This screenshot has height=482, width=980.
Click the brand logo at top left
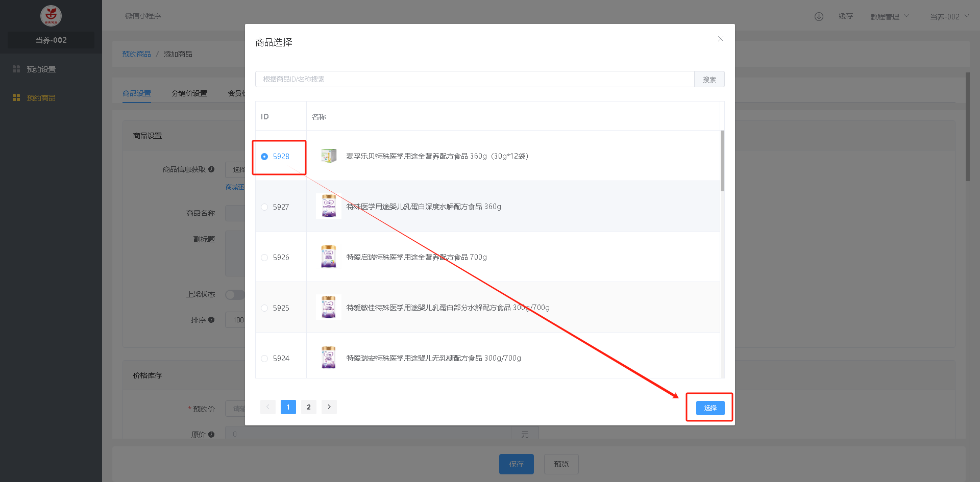coord(51,16)
